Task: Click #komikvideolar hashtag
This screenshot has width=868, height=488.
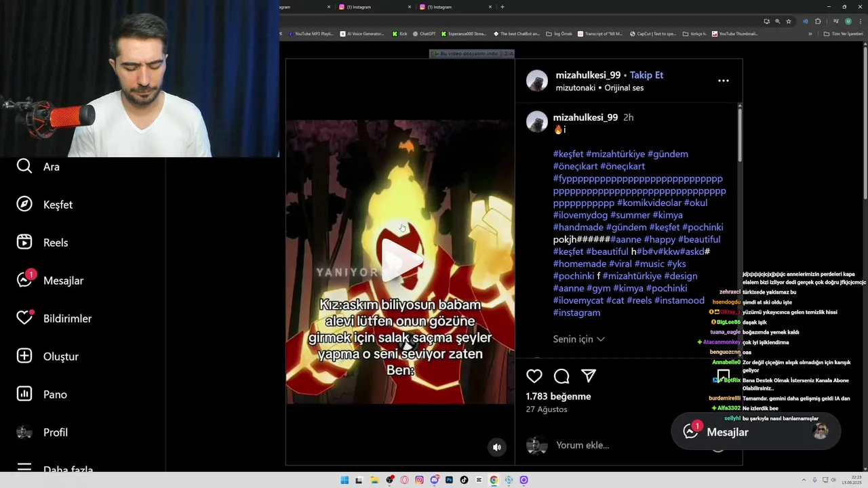Action: [649, 203]
